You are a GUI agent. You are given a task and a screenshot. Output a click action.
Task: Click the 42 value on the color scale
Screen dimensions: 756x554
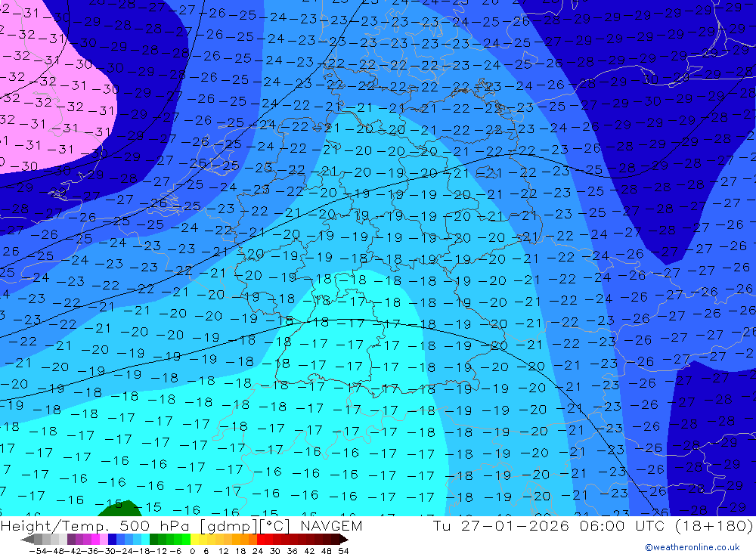[309, 551]
